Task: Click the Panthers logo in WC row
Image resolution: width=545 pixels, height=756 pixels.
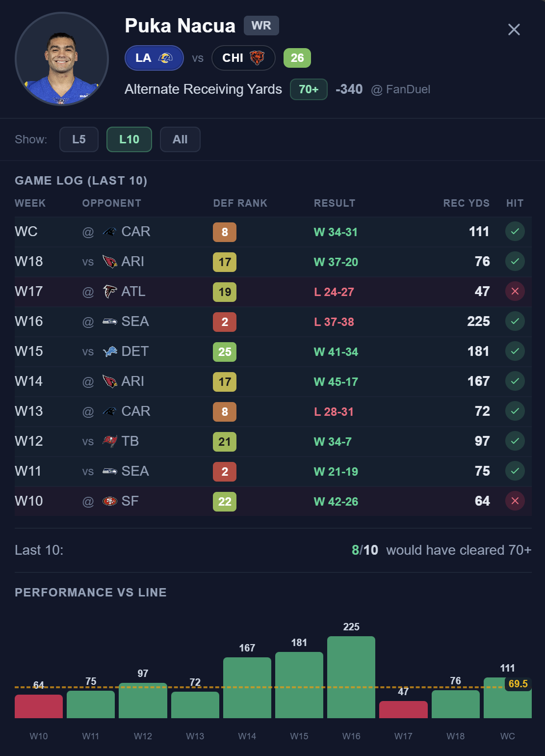Action: [109, 232]
